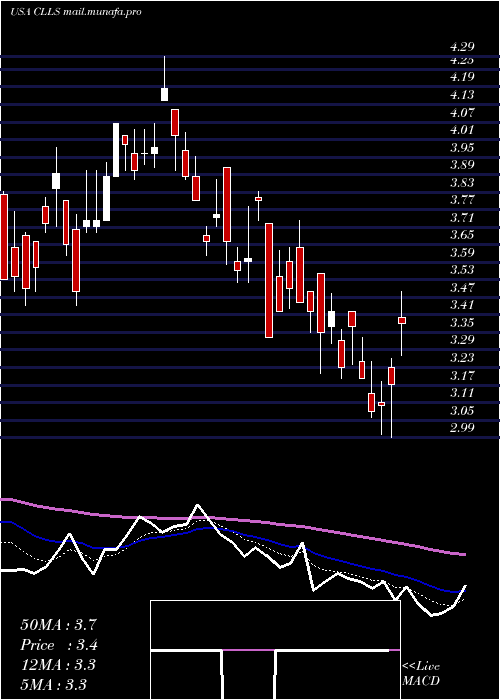Click the 3.65 price axis label
The height and width of the screenshot is (700, 500).
(462, 235)
